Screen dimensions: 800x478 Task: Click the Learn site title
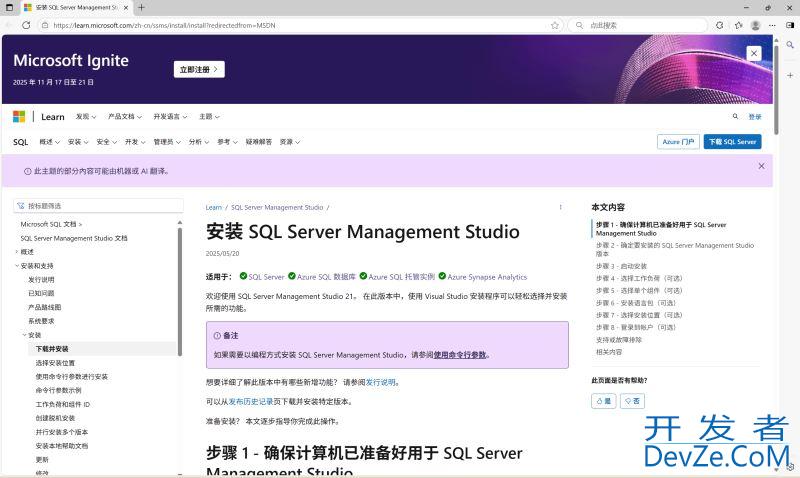pyautogui.click(x=53, y=117)
